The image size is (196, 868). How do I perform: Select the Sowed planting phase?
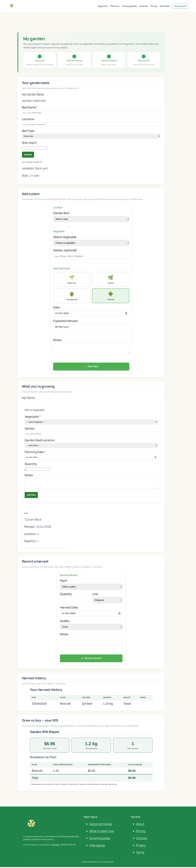pos(111,279)
